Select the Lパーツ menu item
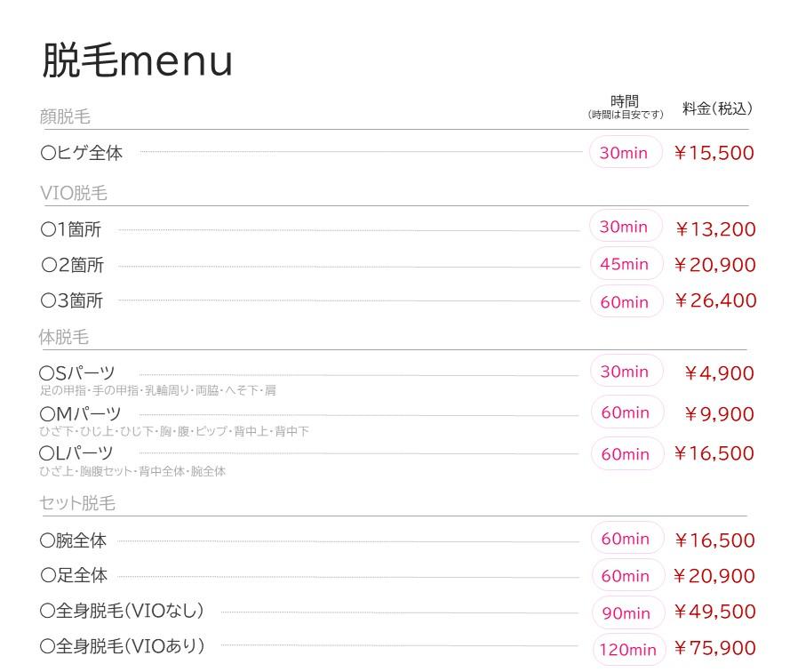This screenshot has height=672, width=806. pyautogui.click(x=76, y=453)
